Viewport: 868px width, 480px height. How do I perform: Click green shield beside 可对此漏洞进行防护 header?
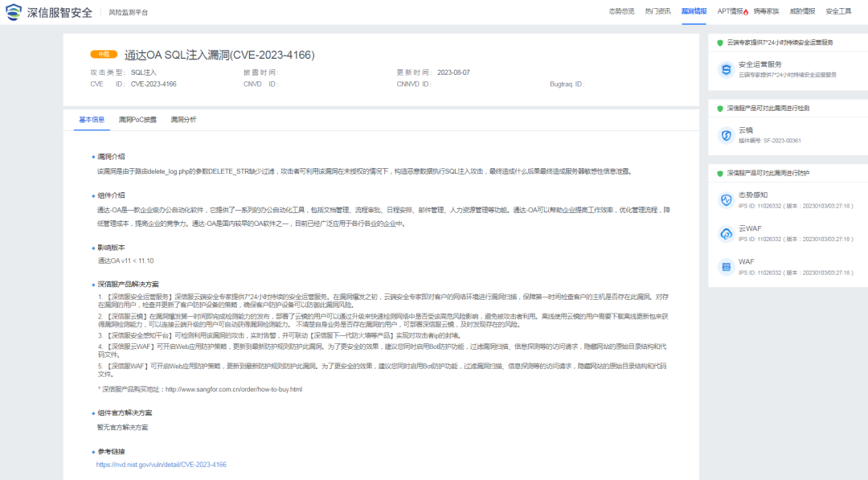[x=719, y=174]
